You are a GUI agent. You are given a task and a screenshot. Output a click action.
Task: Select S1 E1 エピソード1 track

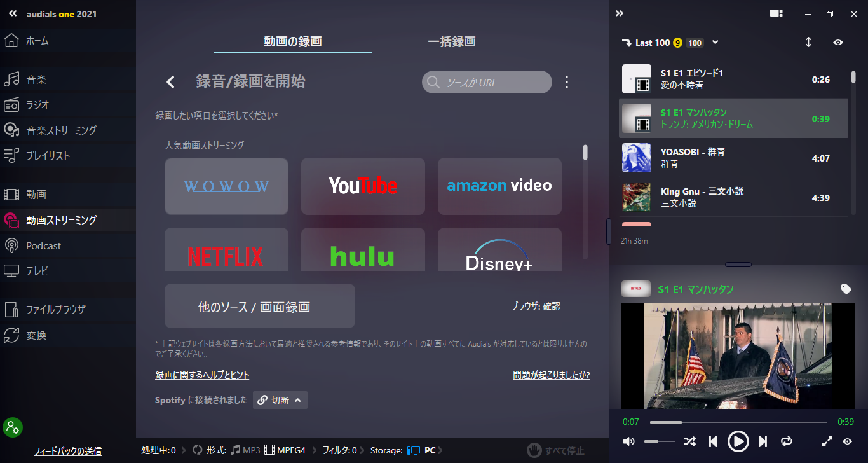[733, 79]
